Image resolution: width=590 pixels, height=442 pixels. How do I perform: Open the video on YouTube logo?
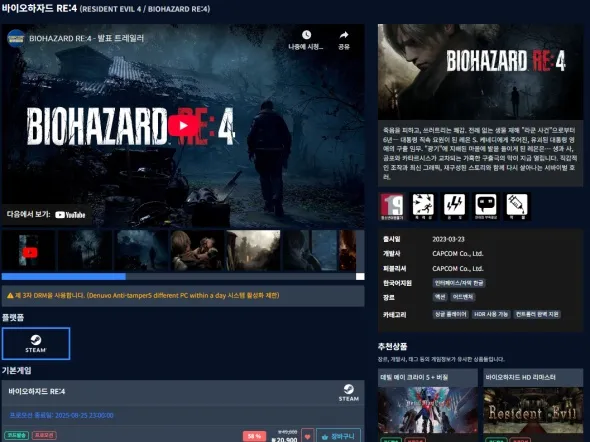coord(70,215)
